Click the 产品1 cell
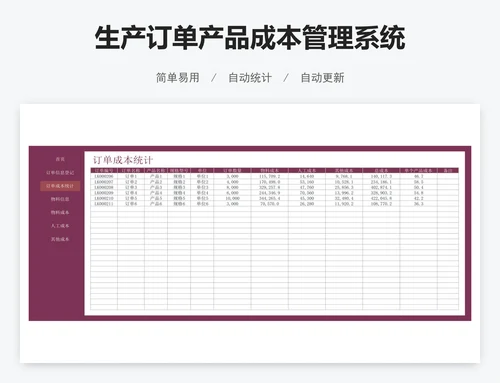Viewport: 500px width, 383px height. point(156,176)
